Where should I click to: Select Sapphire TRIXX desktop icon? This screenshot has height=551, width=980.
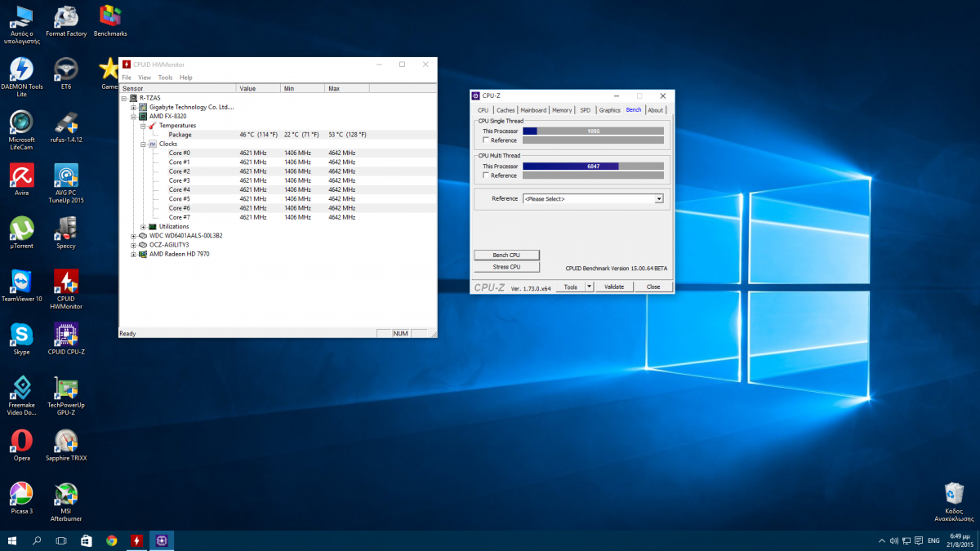[66, 446]
